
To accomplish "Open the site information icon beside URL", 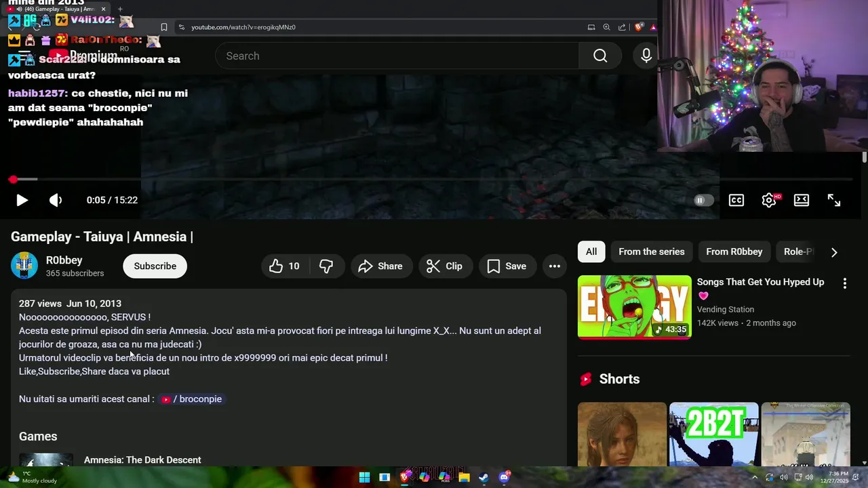I will [181, 27].
